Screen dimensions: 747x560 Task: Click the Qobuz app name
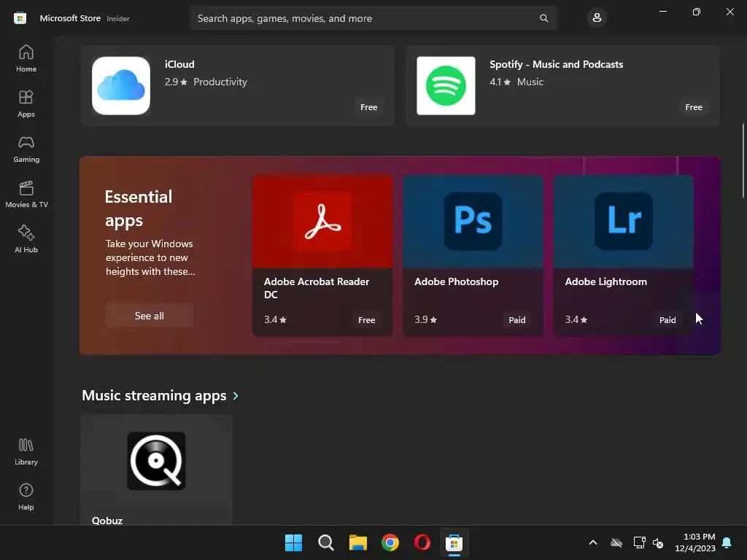[107, 521]
